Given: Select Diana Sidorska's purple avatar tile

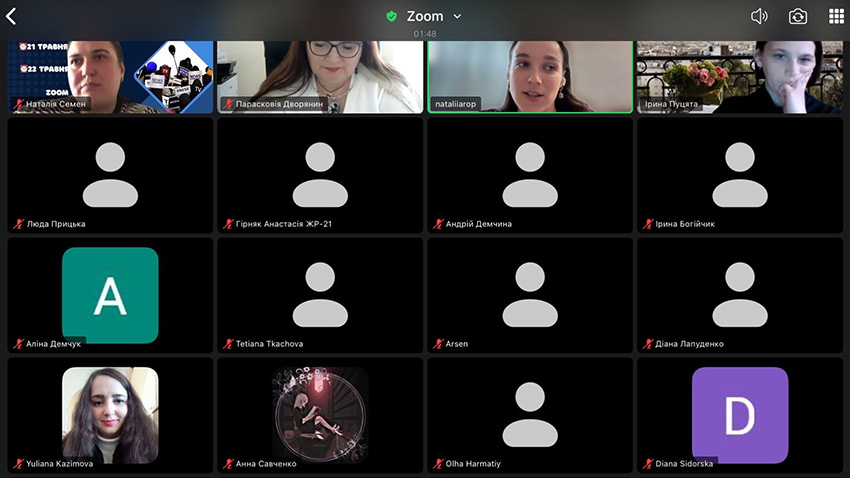Looking at the screenshot, I should pos(739,415).
